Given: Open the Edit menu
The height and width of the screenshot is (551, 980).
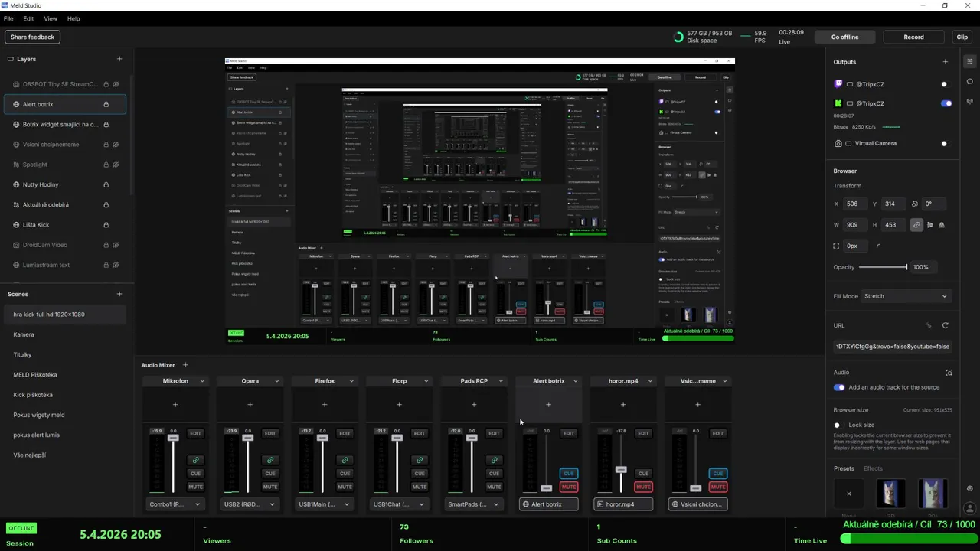Looking at the screenshot, I should pos(28,18).
